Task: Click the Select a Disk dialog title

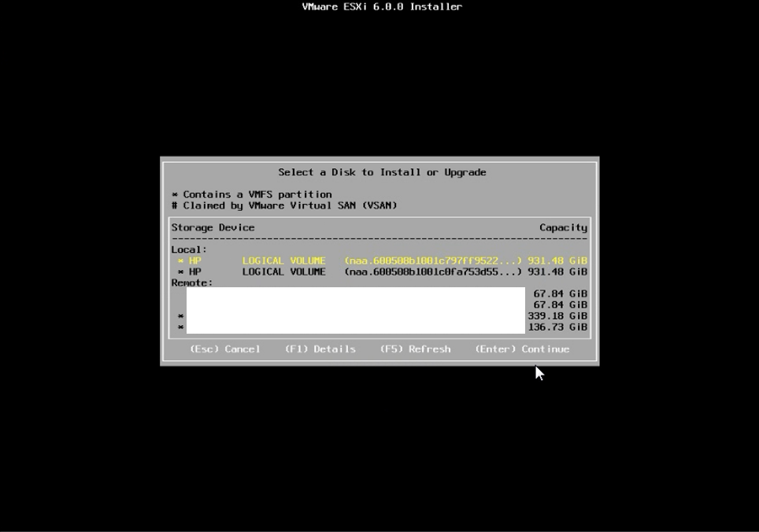Action: coord(382,172)
